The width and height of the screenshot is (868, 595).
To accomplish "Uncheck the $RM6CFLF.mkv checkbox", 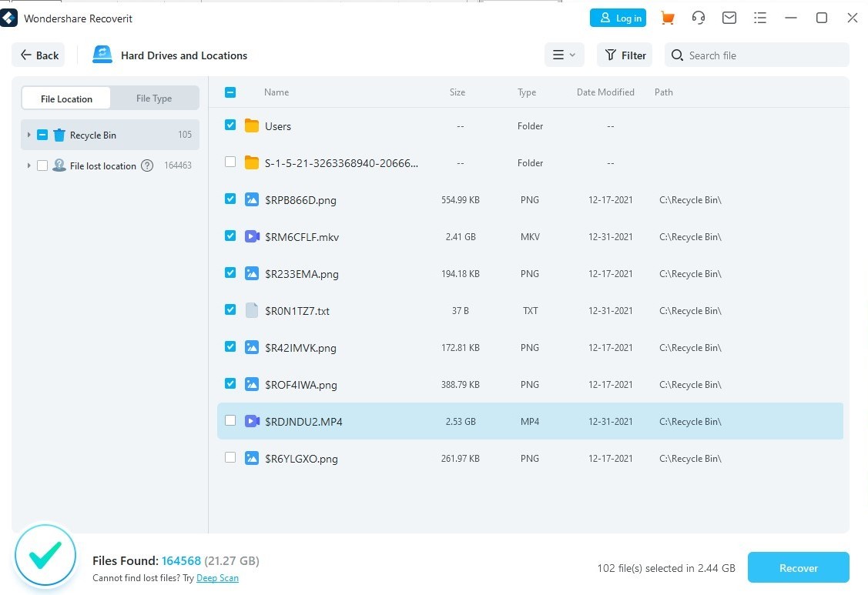I will [x=230, y=236].
